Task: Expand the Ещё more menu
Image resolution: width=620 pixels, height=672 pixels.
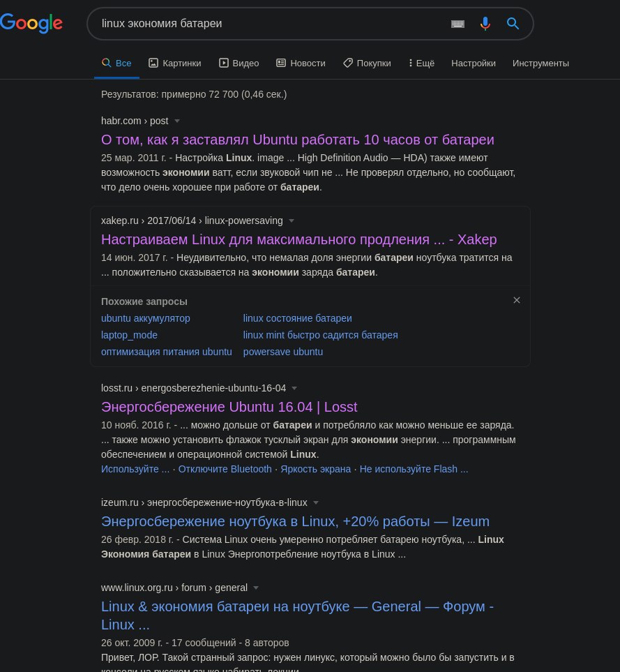Action: tap(422, 63)
